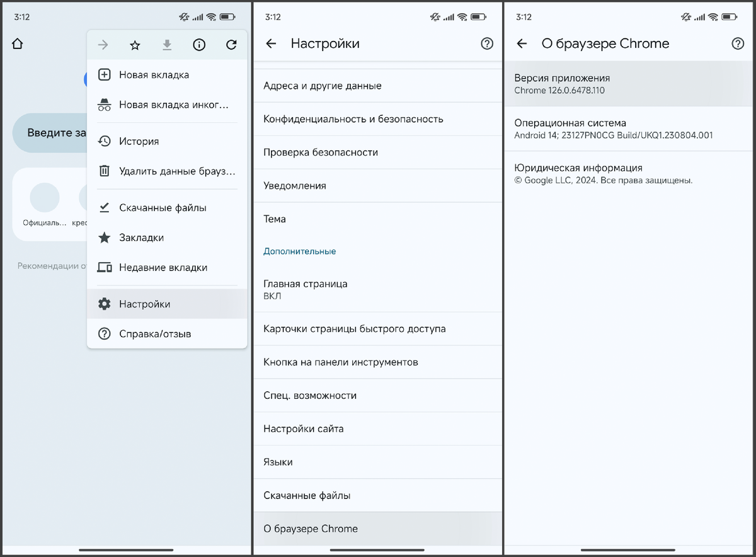Open Карточки страницы быстрого доступа setting
Screen dimensions: 756x557
pyautogui.click(x=377, y=329)
